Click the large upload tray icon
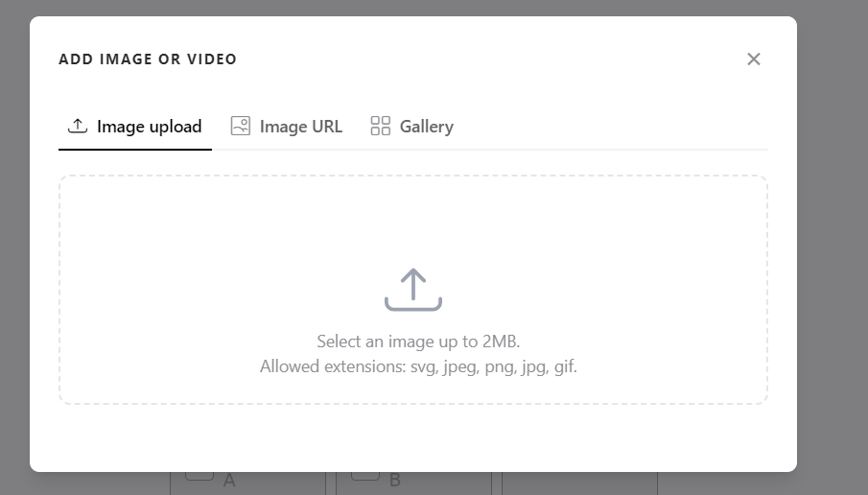 pyautogui.click(x=413, y=290)
